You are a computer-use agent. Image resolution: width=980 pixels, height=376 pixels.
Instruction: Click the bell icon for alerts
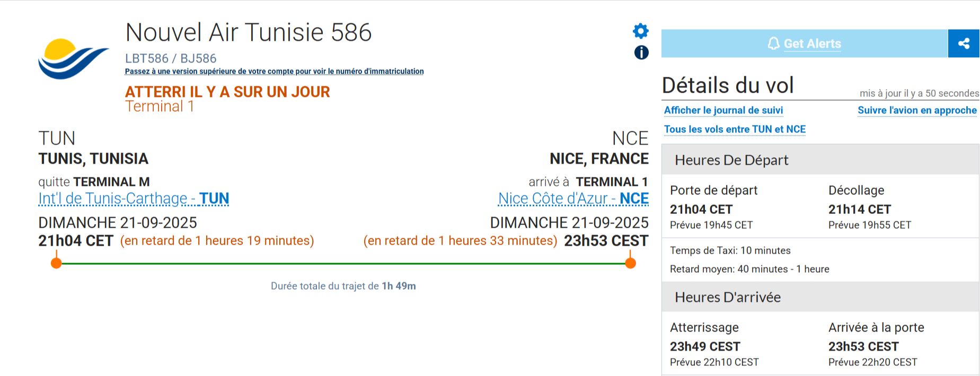point(774,43)
